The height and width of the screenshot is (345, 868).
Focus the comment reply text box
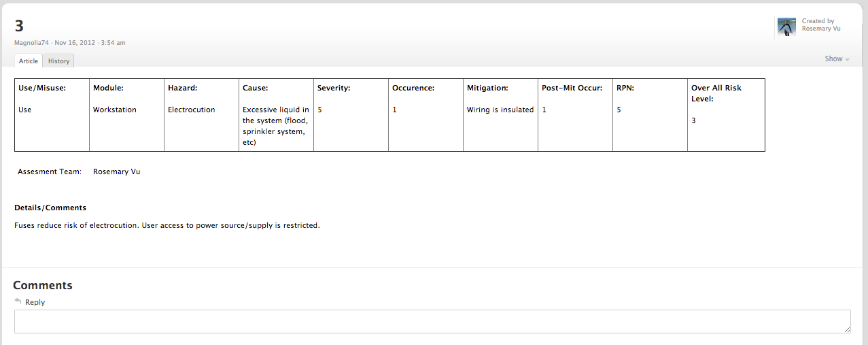pos(432,321)
